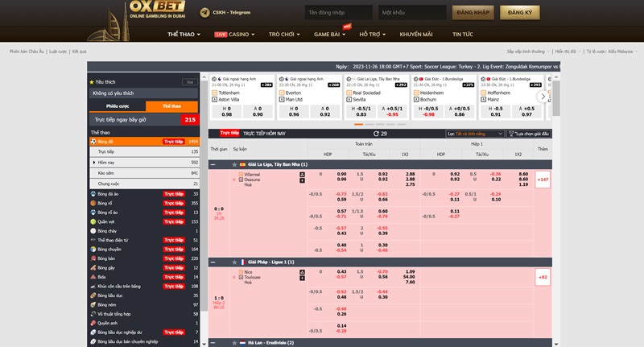The width and height of the screenshot is (644, 347).
Task: Favorite the Villarreal vs Osasuna match star
Action: [234, 180]
